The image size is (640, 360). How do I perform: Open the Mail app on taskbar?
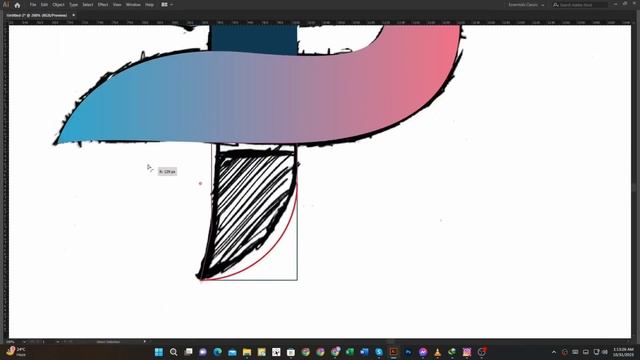tap(232, 352)
